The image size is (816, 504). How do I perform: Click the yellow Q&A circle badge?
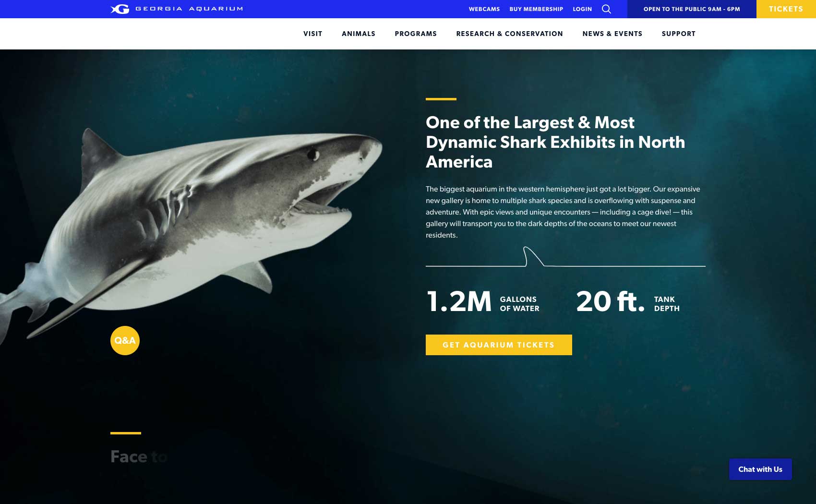(x=125, y=340)
